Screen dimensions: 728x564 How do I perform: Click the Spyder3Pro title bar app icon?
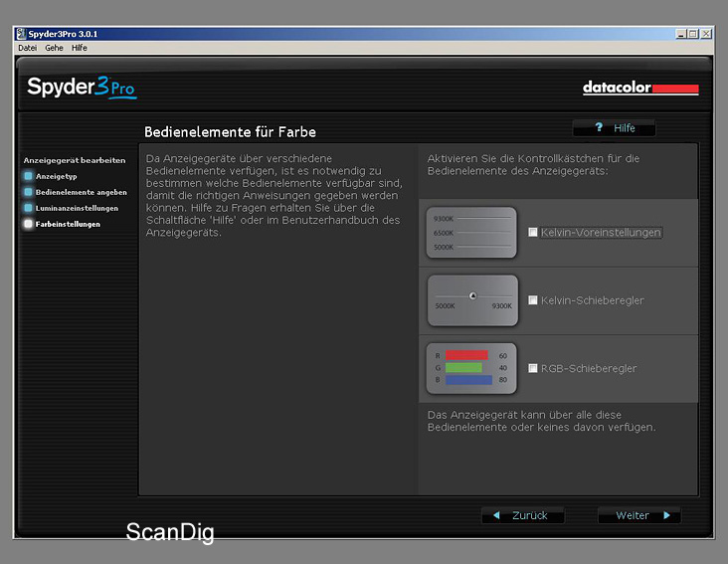pyautogui.click(x=21, y=34)
